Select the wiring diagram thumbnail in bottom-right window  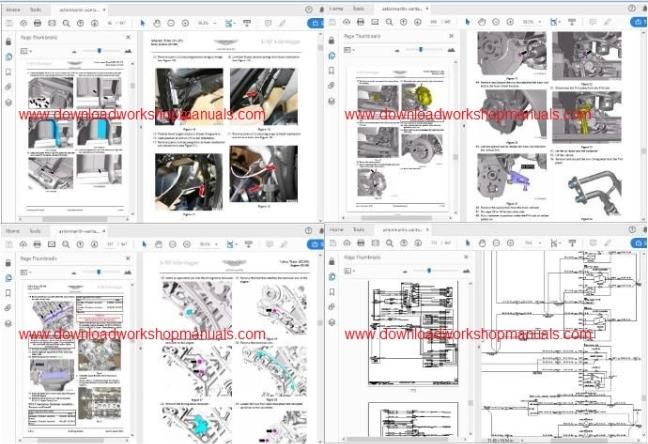tap(413, 333)
